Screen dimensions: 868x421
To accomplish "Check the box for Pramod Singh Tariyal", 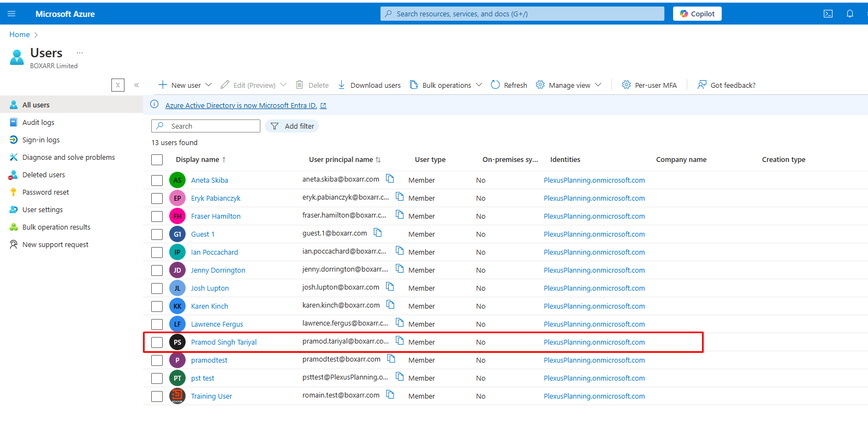I will coord(157,342).
